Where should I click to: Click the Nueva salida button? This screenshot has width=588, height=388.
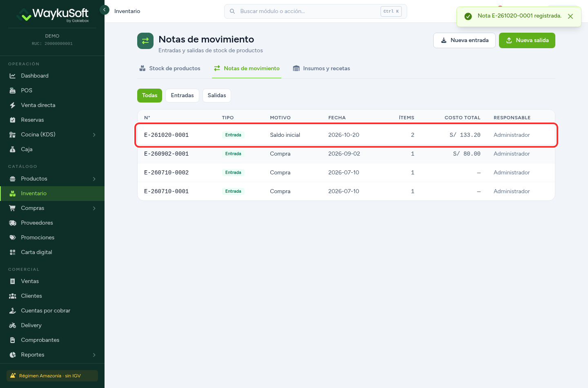point(527,40)
